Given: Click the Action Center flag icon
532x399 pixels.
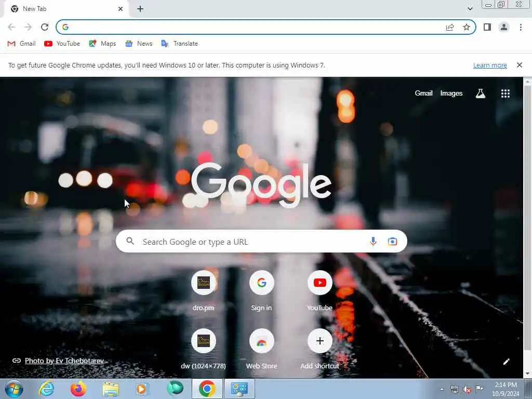Looking at the screenshot, I should click(479, 389).
